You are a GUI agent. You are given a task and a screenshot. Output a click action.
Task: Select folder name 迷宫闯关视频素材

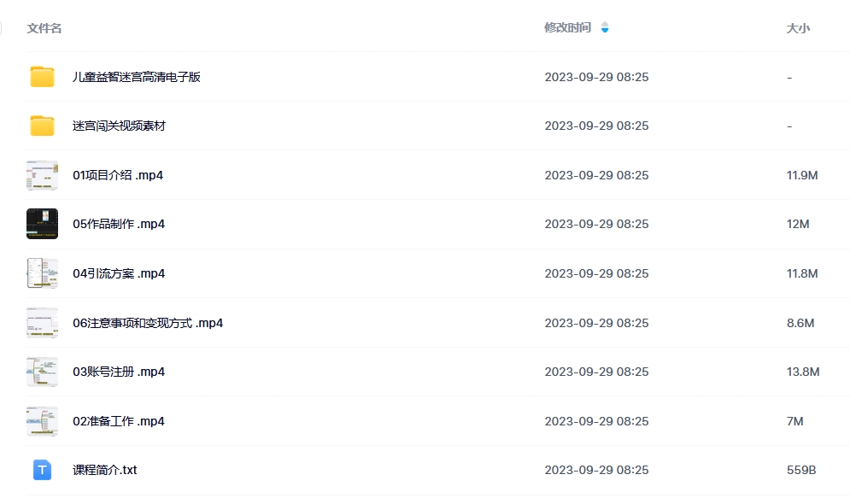pos(120,126)
